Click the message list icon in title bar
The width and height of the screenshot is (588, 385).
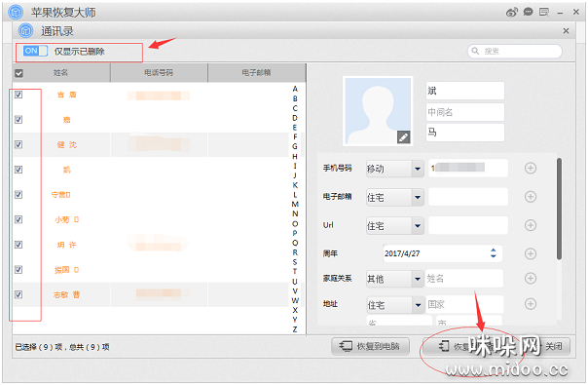pos(544,13)
